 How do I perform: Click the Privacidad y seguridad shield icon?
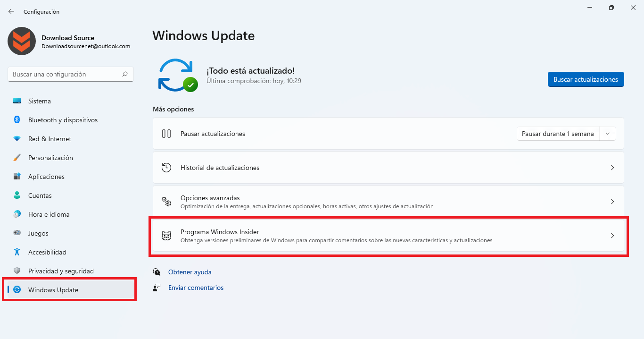click(17, 271)
